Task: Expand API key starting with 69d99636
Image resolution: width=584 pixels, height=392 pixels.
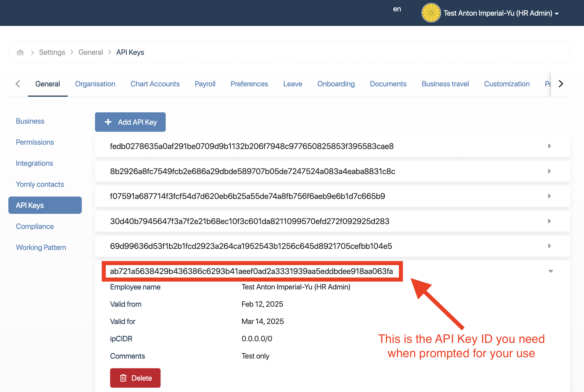Action: pos(549,246)
